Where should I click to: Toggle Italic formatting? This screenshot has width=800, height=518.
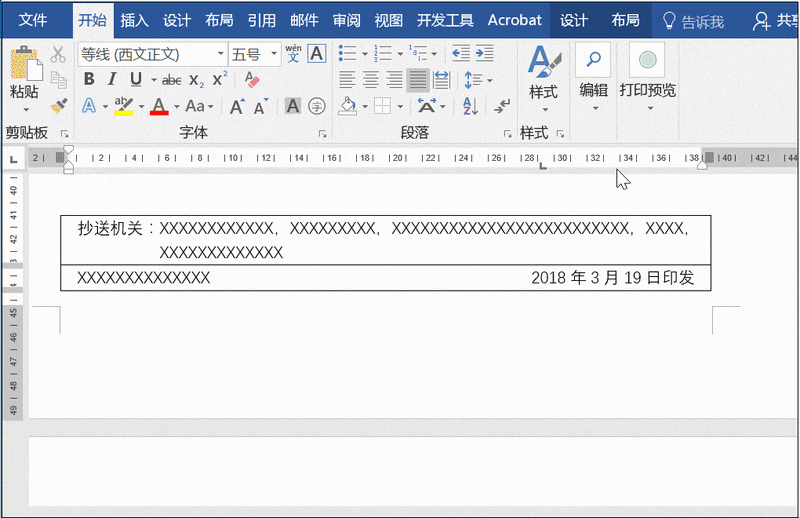tap(112, 79)
